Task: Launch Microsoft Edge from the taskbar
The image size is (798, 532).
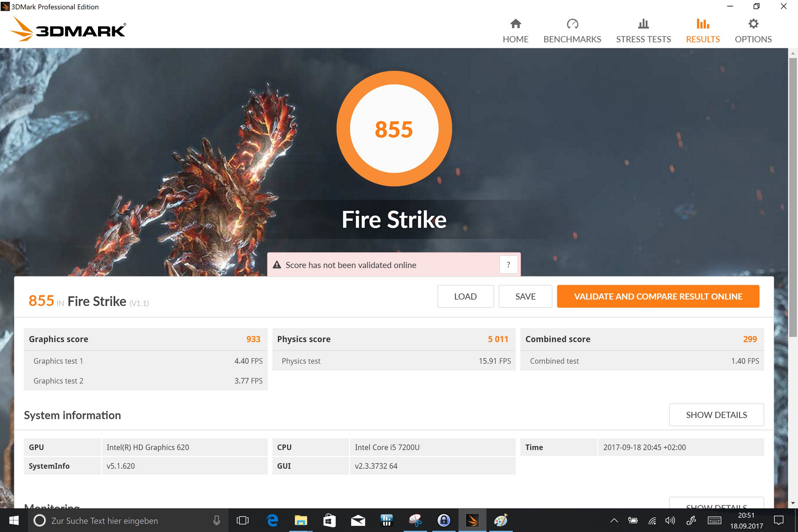Action: tap(272, 520)
